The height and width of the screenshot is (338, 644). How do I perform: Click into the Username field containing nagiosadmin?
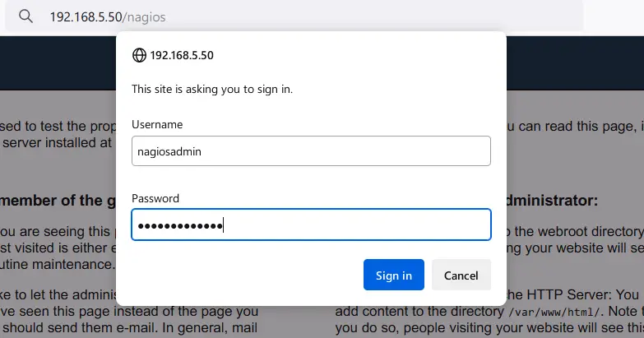click(x=311, y=151)
